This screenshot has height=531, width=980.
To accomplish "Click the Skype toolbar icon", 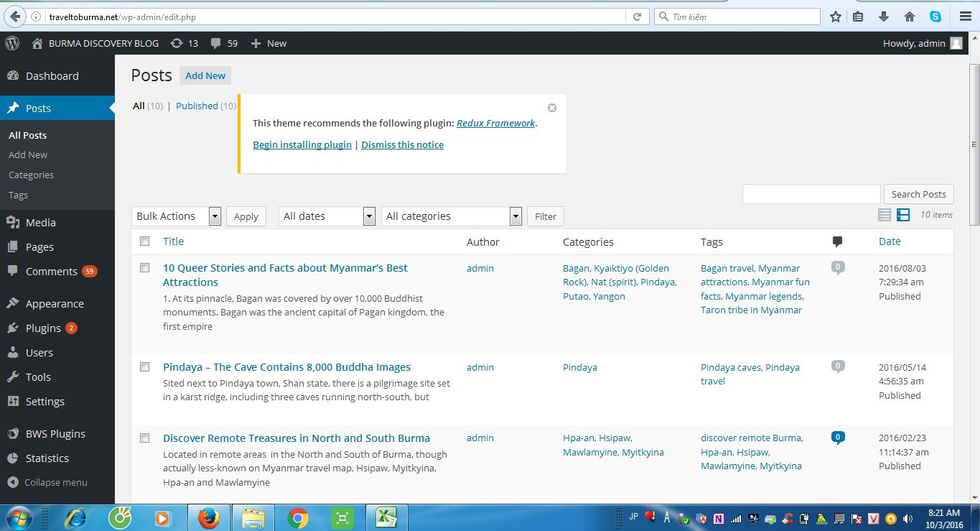I will (935, 17).
